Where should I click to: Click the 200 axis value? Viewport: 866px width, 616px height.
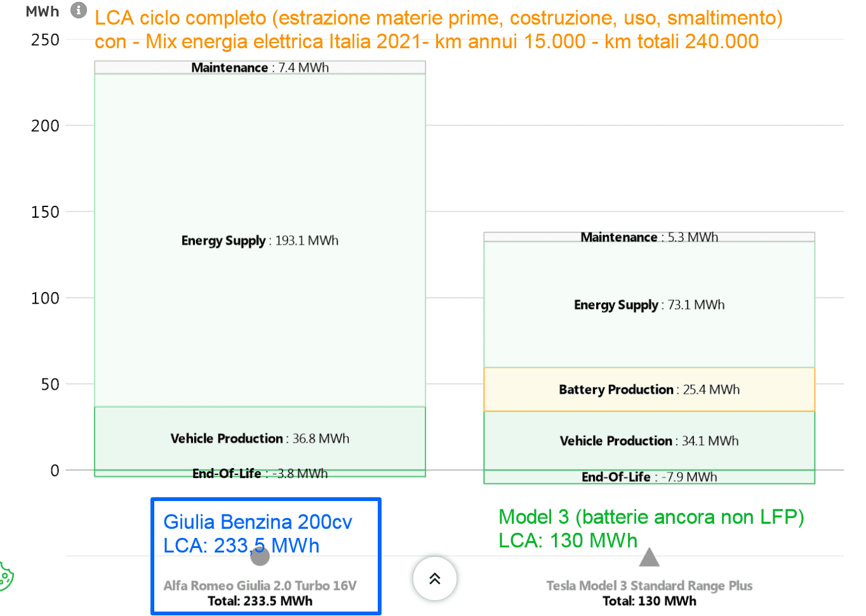[45, 126]
